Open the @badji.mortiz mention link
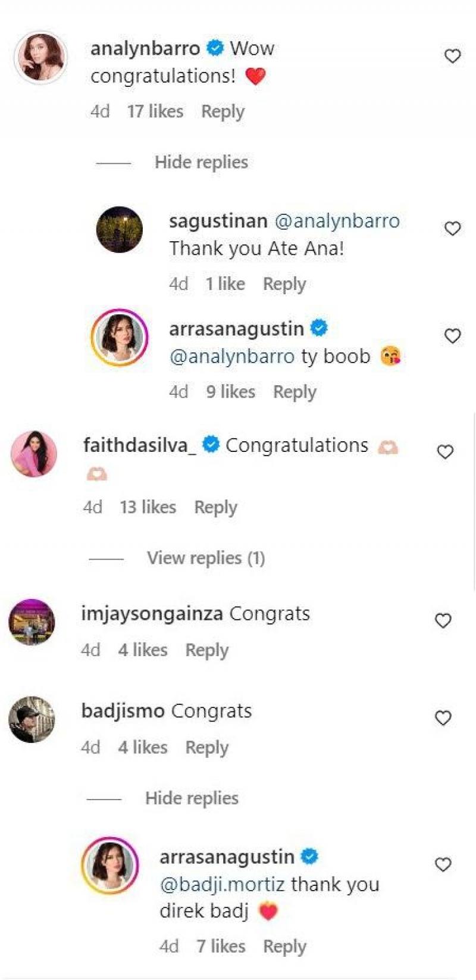 coord(222,885)
